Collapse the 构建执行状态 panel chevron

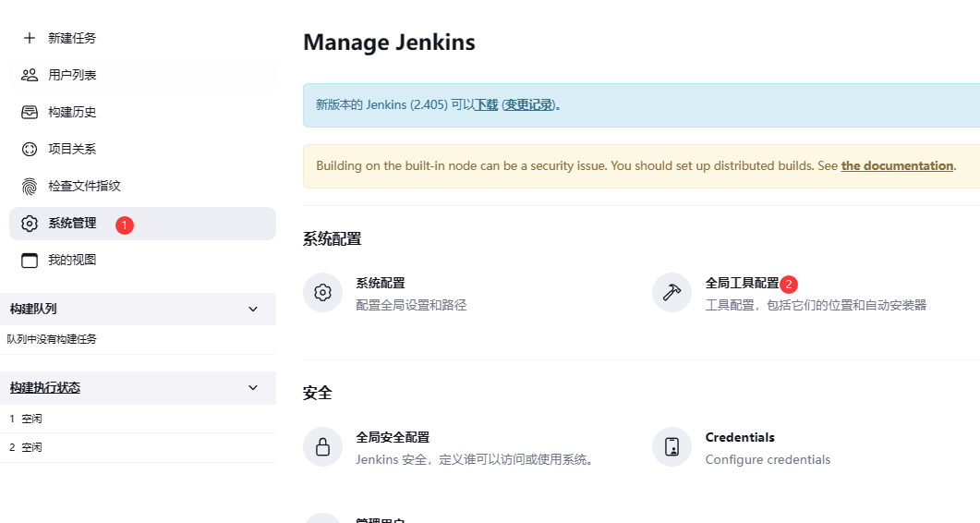pos(253,388)
